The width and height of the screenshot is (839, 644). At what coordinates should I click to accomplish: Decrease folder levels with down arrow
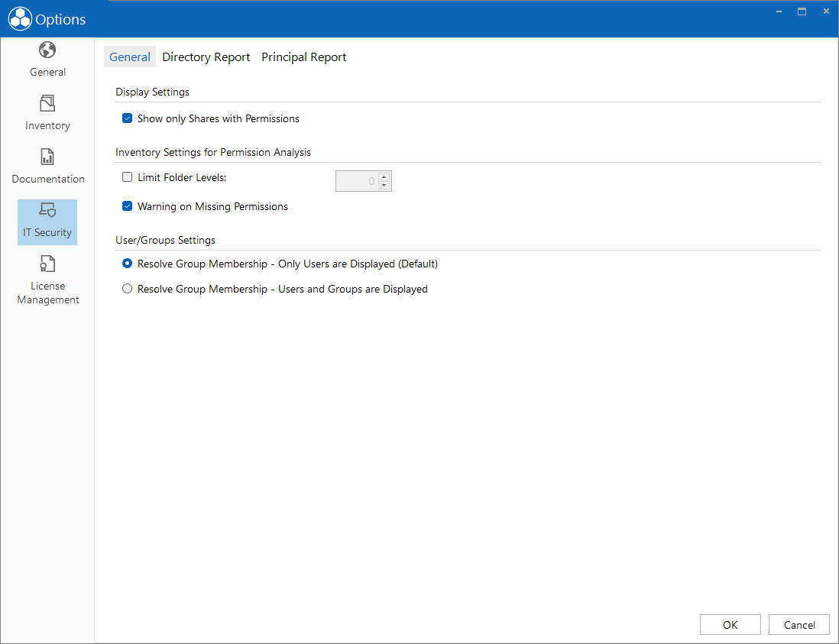[x=384, y=185]
